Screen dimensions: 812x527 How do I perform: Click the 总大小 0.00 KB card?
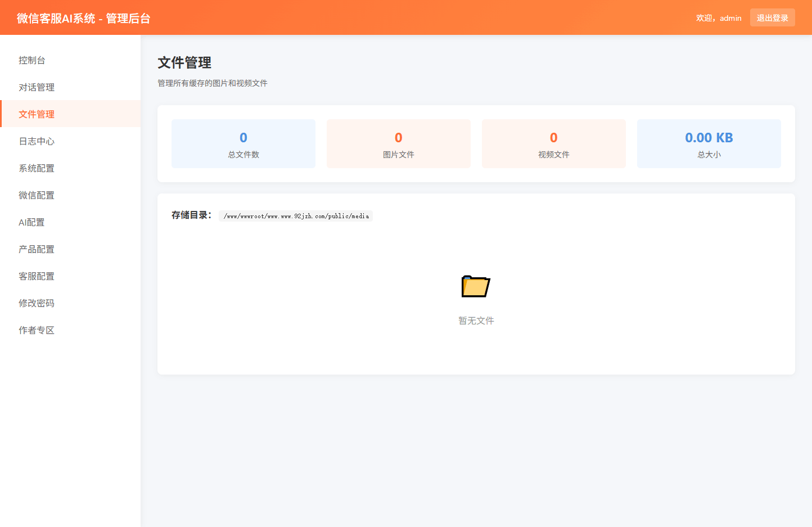(x=709, y=143)
